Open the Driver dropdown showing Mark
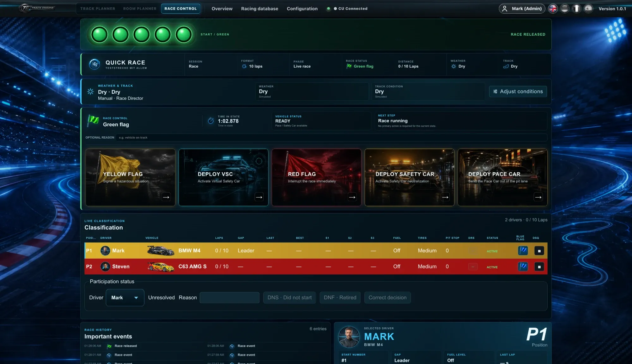The image size is (632, 364). 125,298
